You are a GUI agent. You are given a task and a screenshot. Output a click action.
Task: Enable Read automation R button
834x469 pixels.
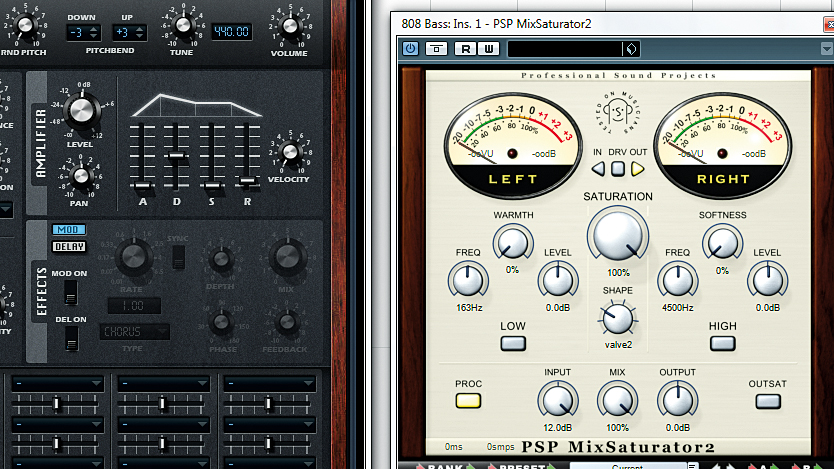coord(465,49)
